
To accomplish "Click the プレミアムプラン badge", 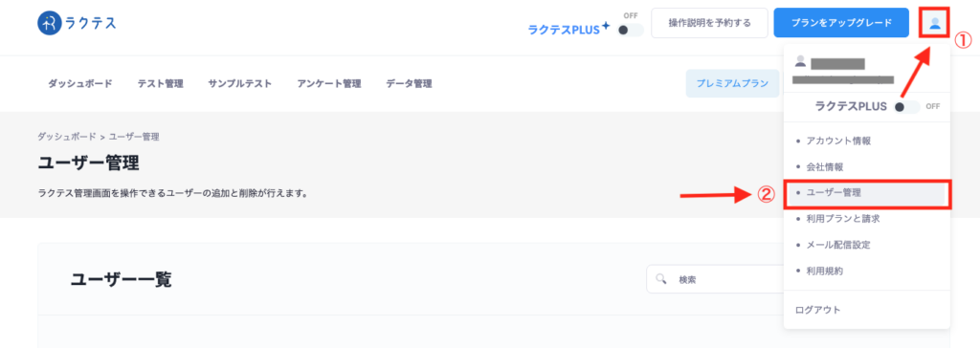I will 732,84.
